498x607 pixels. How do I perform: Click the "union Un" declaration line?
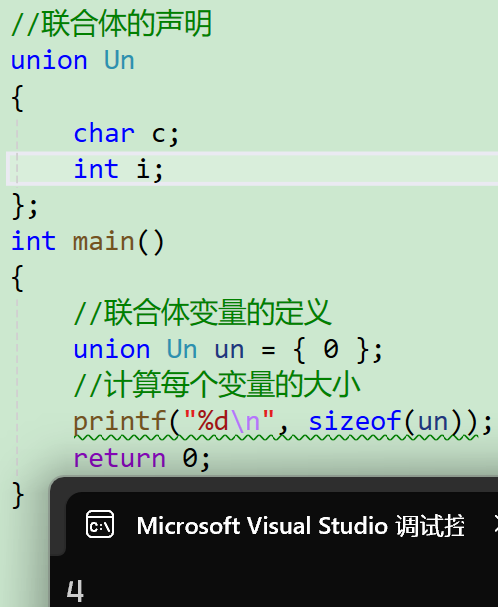(x=72, y=61)
